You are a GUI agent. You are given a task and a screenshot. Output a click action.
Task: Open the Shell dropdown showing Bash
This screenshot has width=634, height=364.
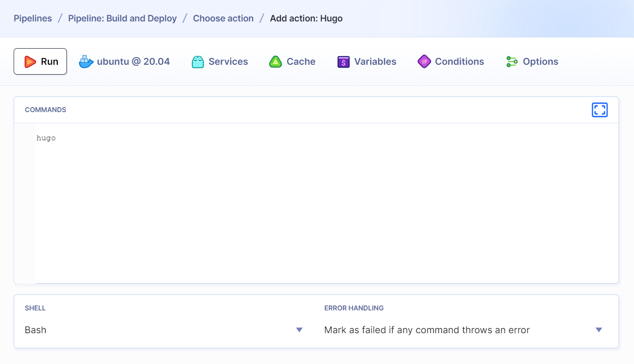click(x=164, y=330)
